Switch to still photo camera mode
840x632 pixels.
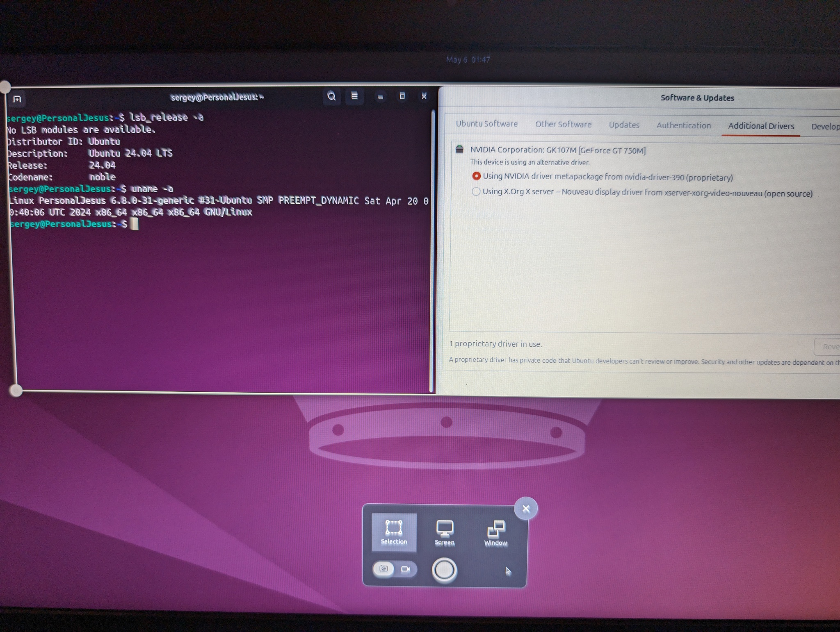tap(383, 569)
